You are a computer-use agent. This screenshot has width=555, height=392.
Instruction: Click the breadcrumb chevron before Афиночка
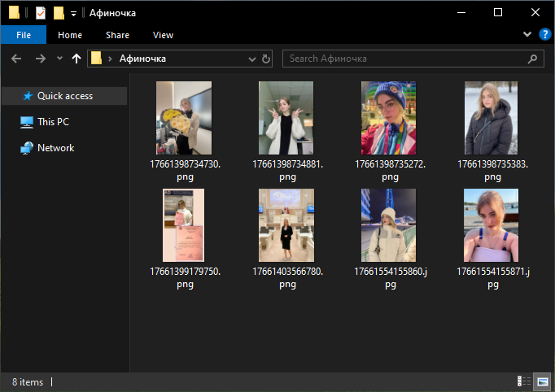[110, 59]
